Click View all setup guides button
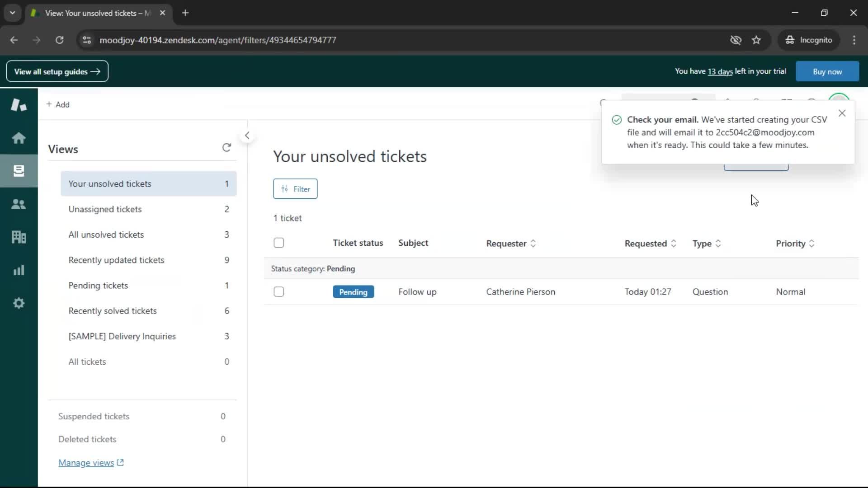The height and width of the screenshot is (488, 868). click(57, 71)
